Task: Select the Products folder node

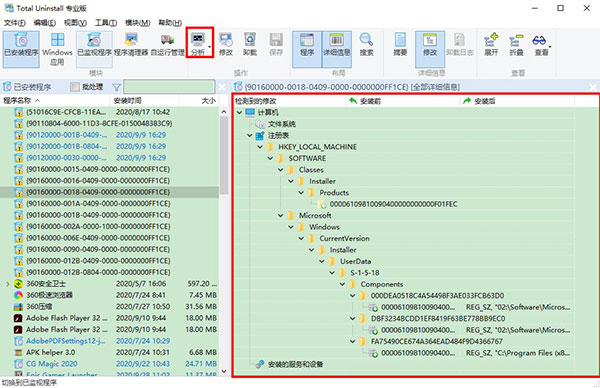Action: pos(334,193)
